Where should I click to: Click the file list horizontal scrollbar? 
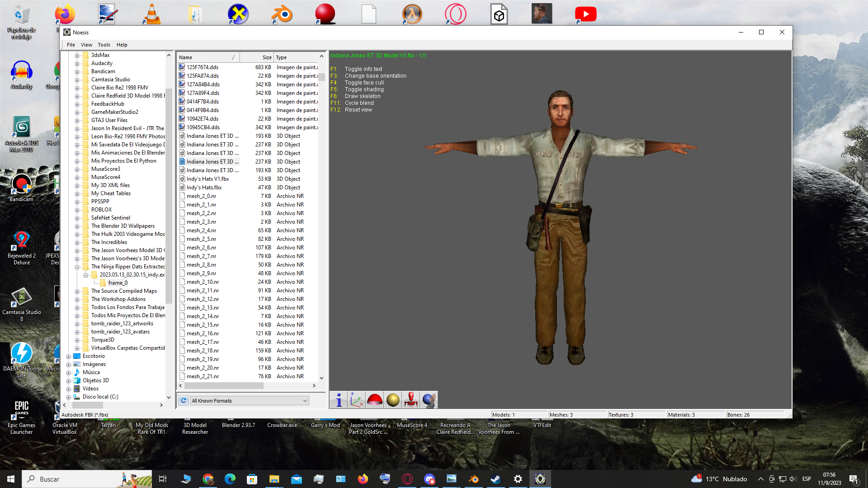224,385
